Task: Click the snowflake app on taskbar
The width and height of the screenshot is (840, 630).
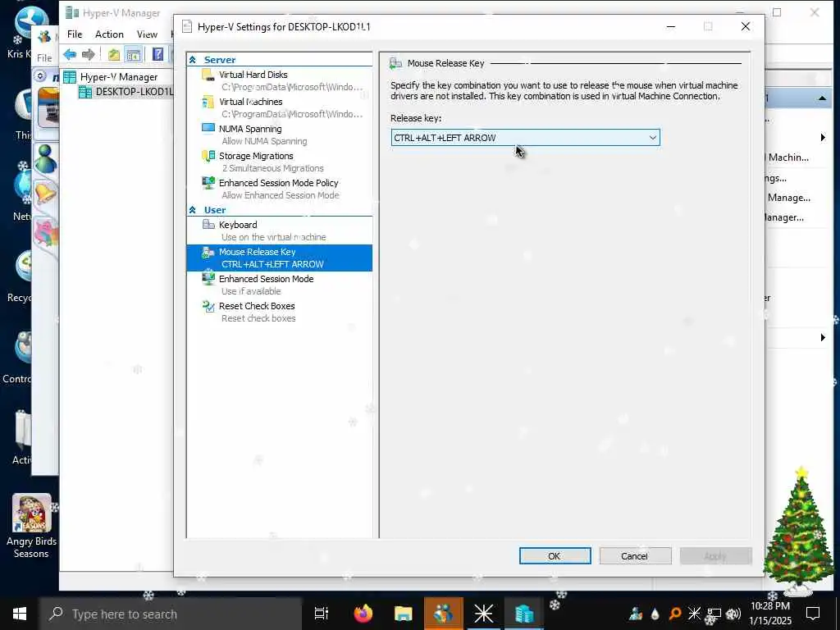Action: pyautogui.click(x=483, y=614)
